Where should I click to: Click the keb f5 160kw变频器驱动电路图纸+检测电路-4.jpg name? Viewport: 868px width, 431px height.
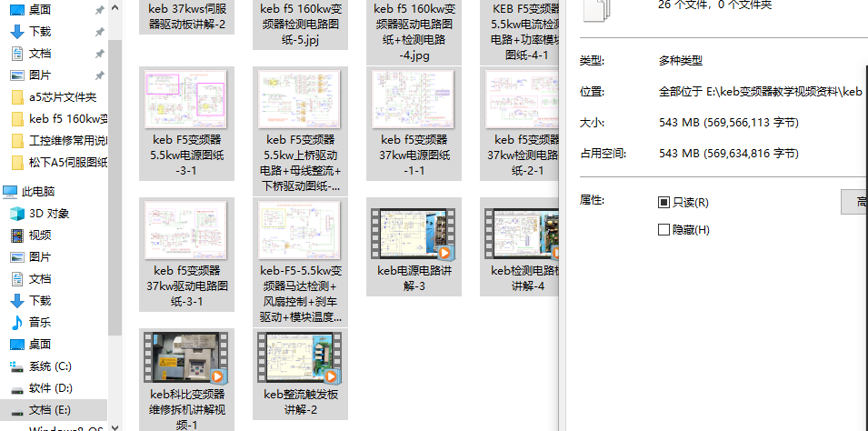[414, 32]
